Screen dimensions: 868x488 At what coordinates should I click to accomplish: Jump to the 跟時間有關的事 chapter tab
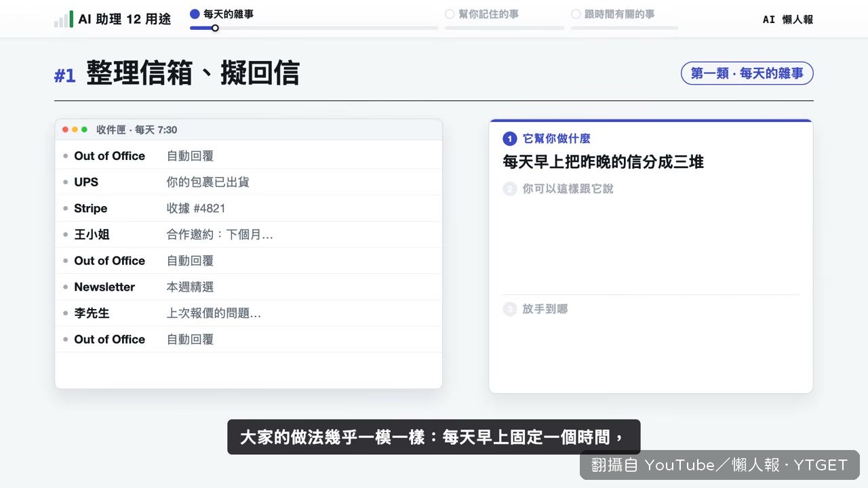coord(613,14)
